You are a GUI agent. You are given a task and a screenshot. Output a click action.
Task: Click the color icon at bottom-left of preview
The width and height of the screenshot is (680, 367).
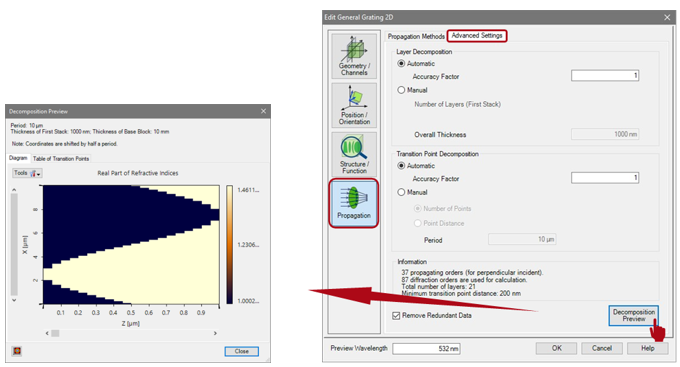pyautogui.click(x=17, y=351)
